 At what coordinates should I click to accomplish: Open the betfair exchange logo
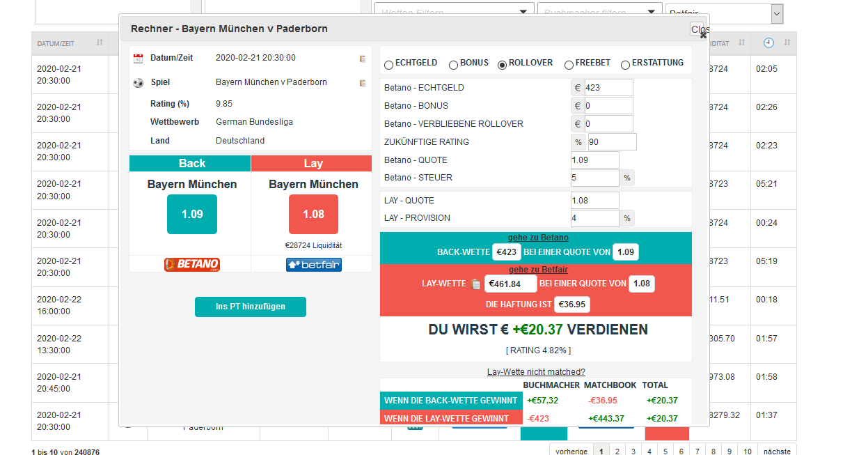coord(314,265)
